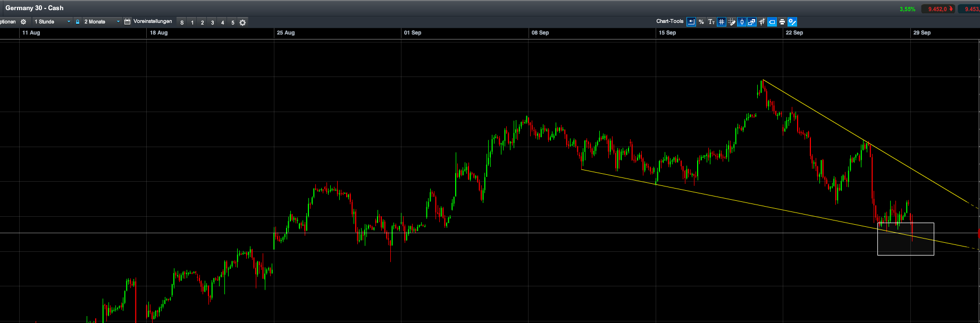This screenshot has height=323, width=980.
Task: Toggle the candlestick chart type button
Action: pyautogui.click(x=742, y=22)
